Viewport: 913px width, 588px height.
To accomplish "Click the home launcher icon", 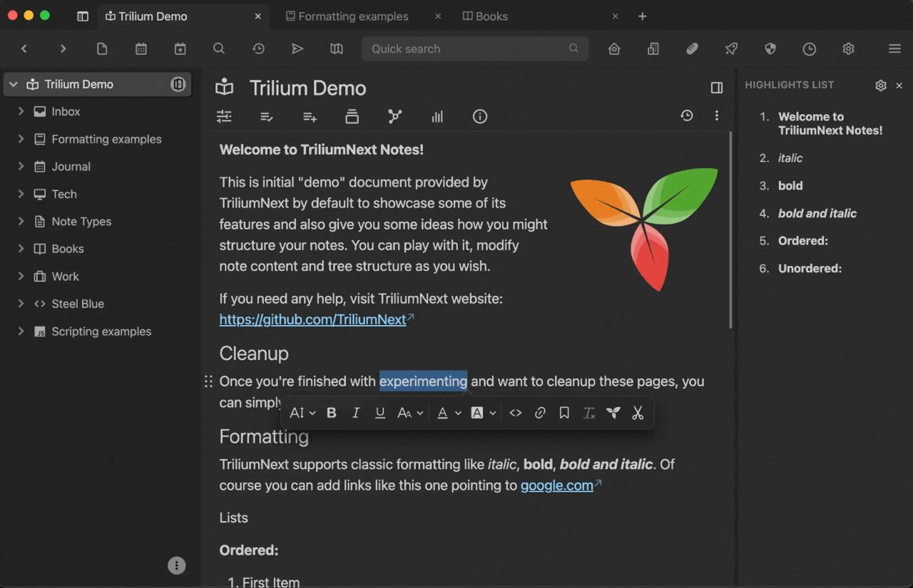I will pos(614,48).
